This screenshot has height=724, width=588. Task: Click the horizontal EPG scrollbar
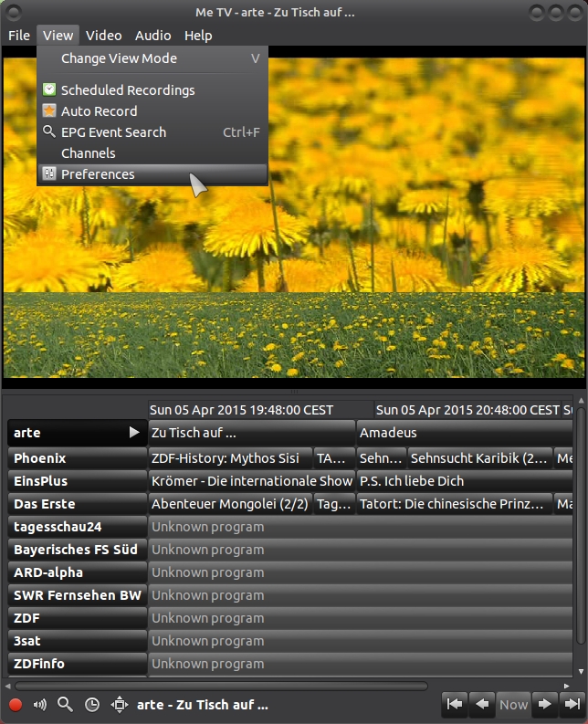221,686
